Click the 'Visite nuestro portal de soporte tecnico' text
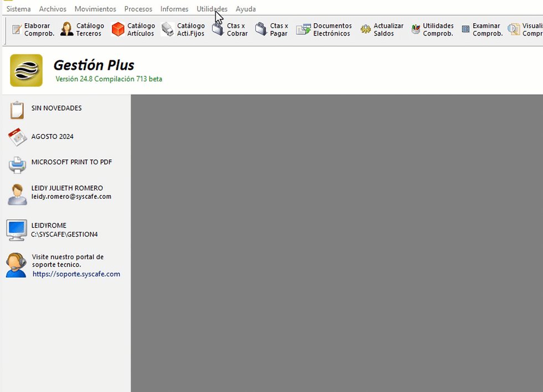 click(x=68, y=261)
